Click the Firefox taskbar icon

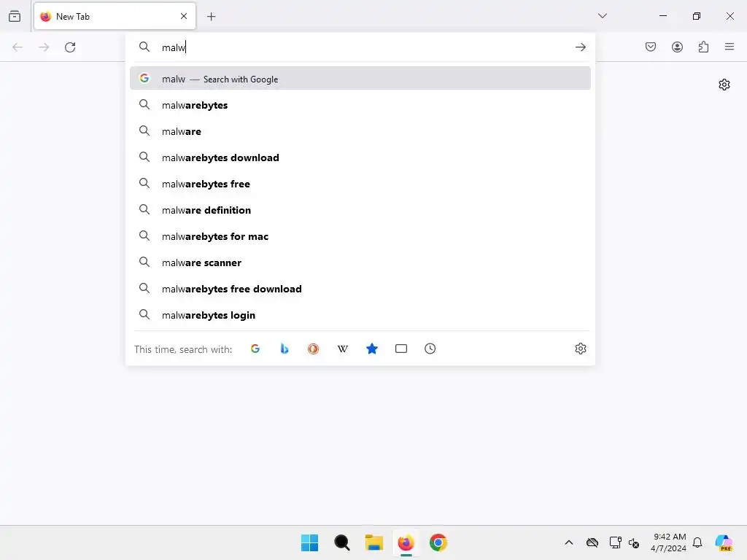tap(406, 542)
